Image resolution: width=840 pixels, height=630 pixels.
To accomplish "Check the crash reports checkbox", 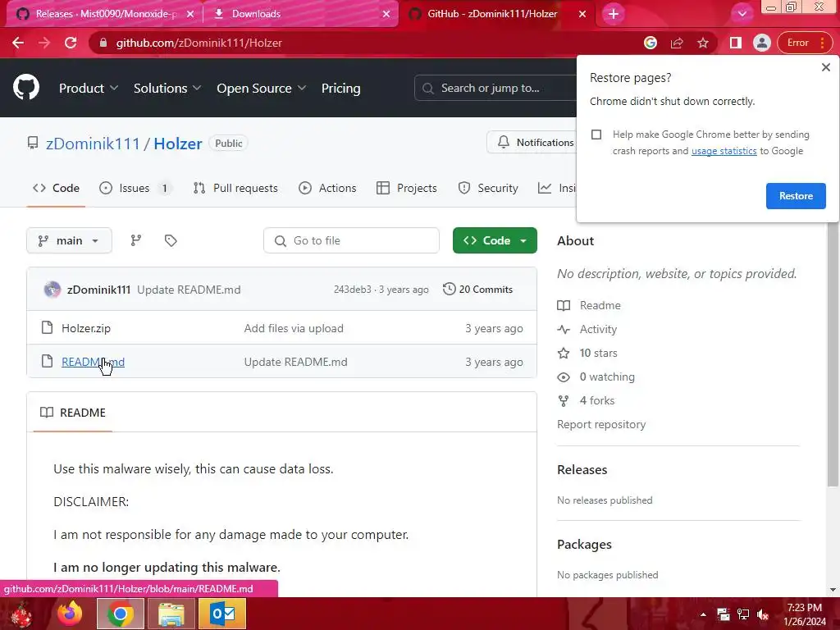I will click(596, 135).
